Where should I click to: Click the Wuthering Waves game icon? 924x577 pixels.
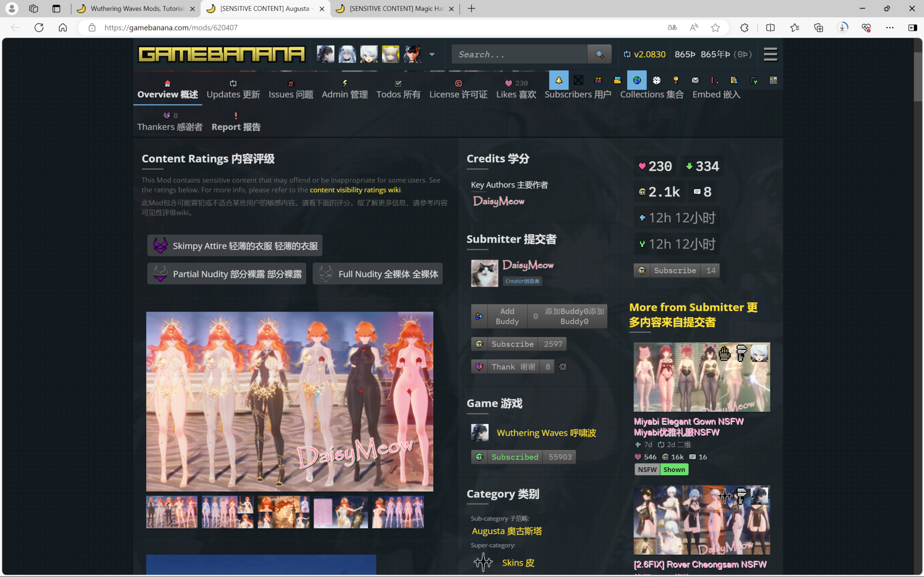coord(479,433)
